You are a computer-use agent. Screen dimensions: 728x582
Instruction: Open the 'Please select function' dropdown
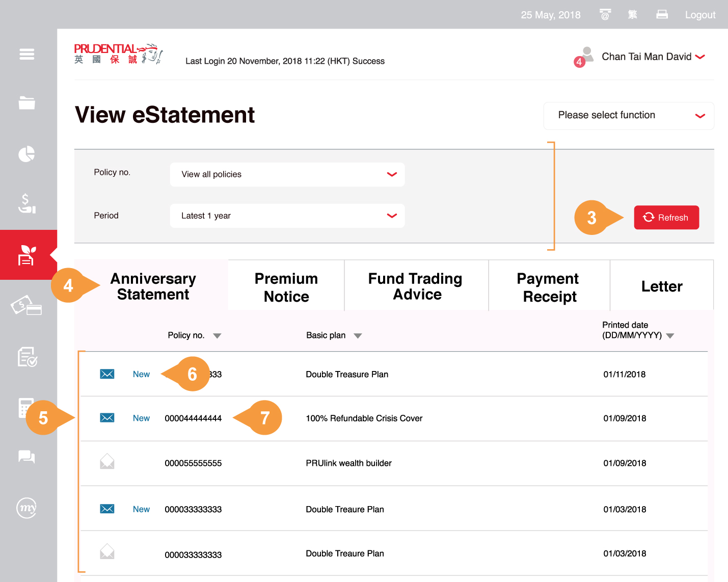[629, 116]
